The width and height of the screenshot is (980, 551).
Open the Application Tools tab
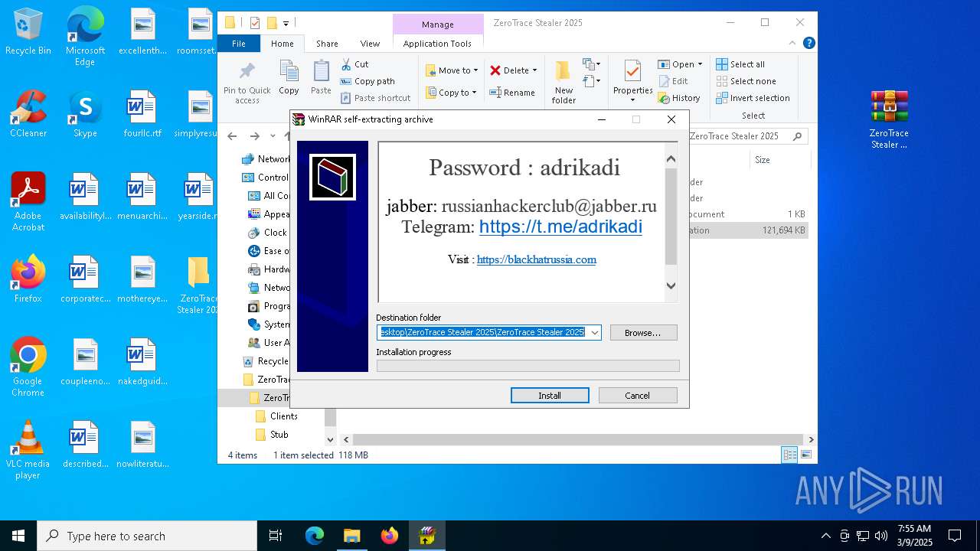click(x=437, y=44)
